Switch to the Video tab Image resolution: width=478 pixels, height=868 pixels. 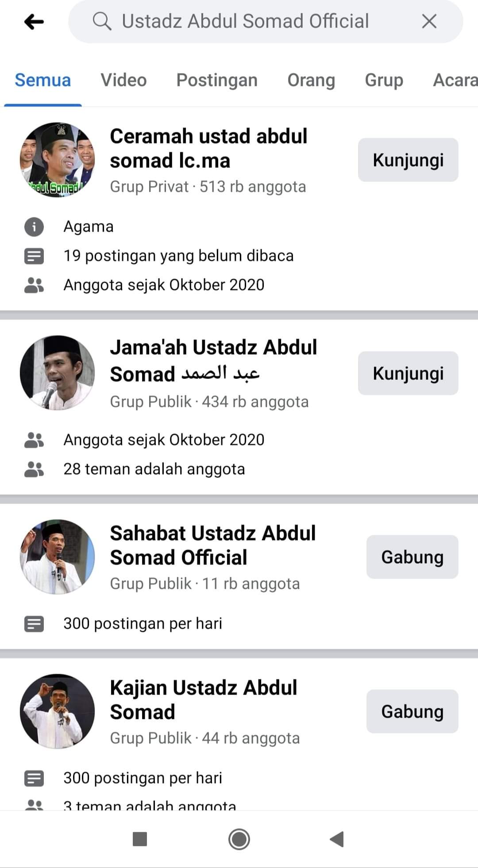pos(123,80)
